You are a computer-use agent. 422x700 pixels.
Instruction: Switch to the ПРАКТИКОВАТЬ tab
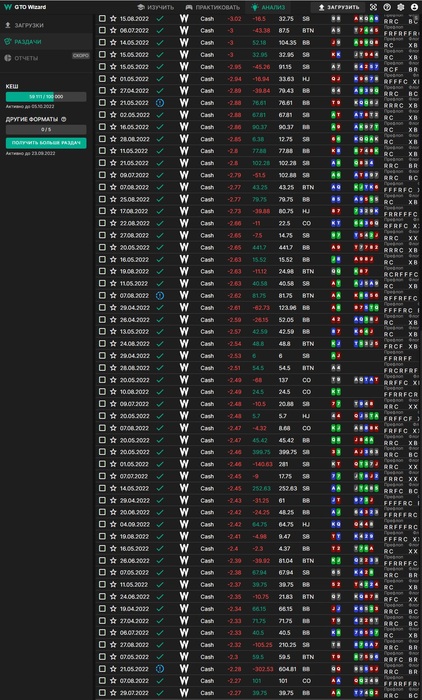click(x=213, y=7)
